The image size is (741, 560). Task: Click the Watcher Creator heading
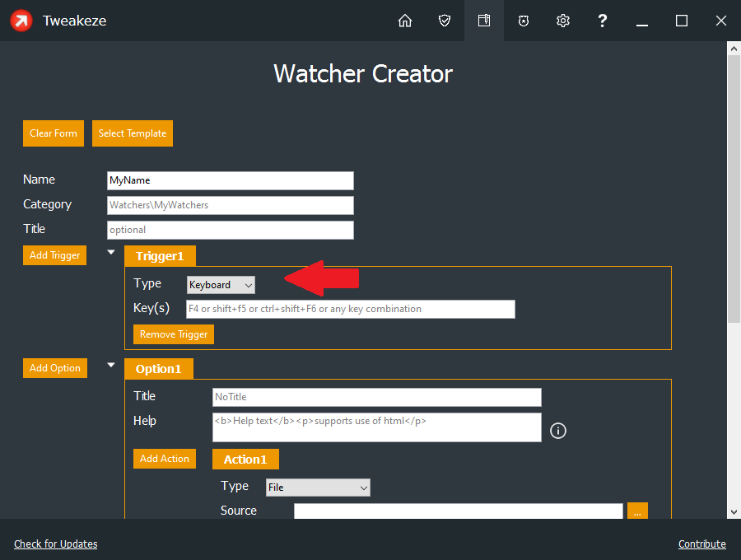(x=363, y=74)
